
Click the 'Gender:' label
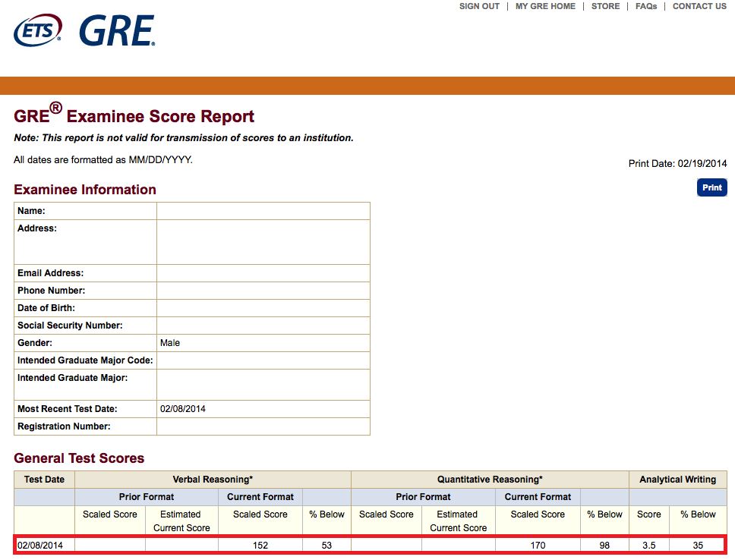click(x=35, y=343)
